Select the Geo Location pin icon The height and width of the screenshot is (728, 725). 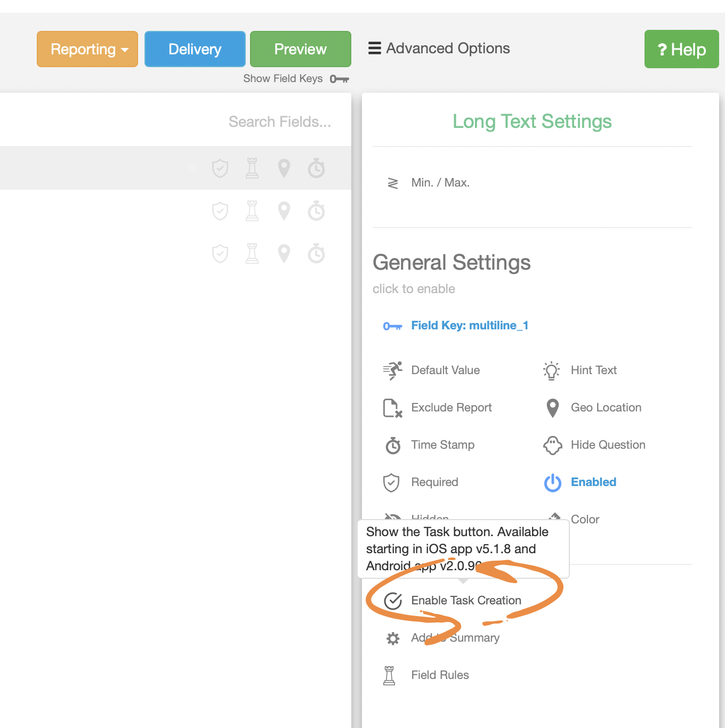click(x=552, y=408)
